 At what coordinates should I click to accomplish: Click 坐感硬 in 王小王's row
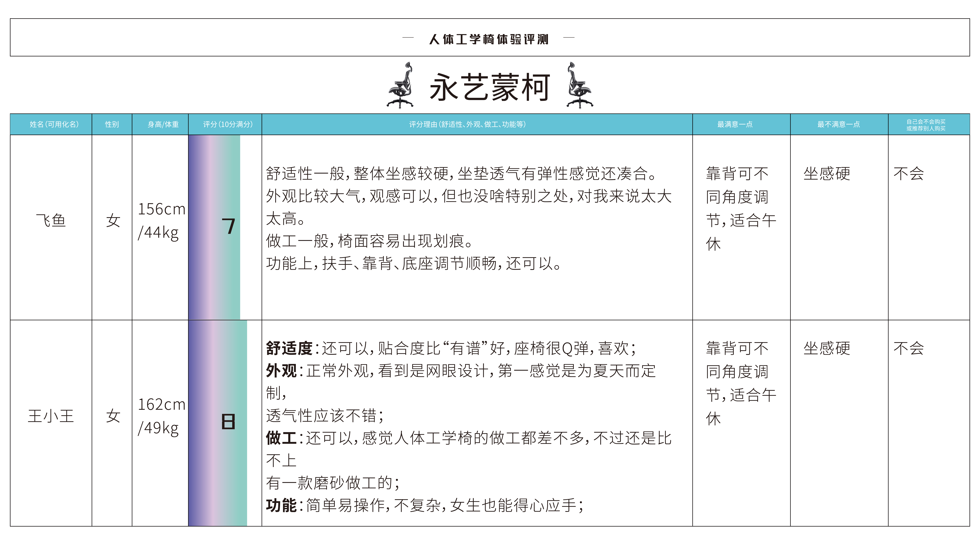[x=827, y=348]
